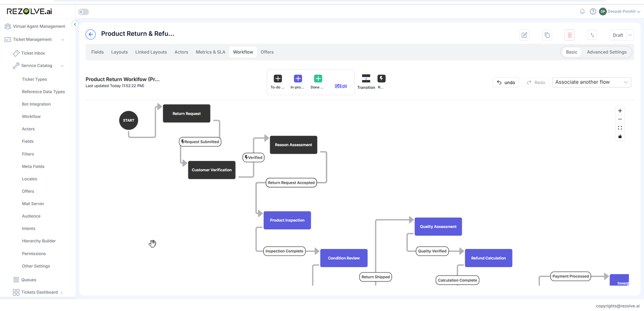Viewport: 644px width, 311px height.
Task: Collapse the left sidebar chevron
Action: click(x=75, y=25)
